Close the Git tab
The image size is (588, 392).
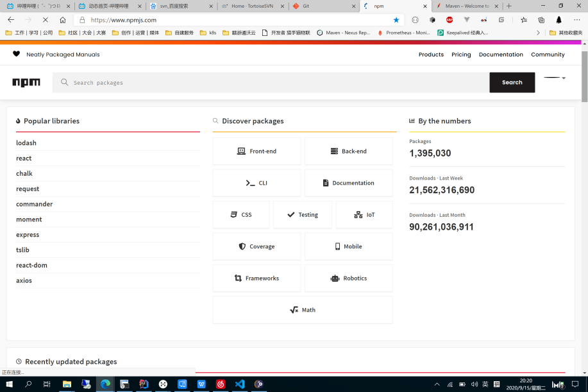[353, 6]
